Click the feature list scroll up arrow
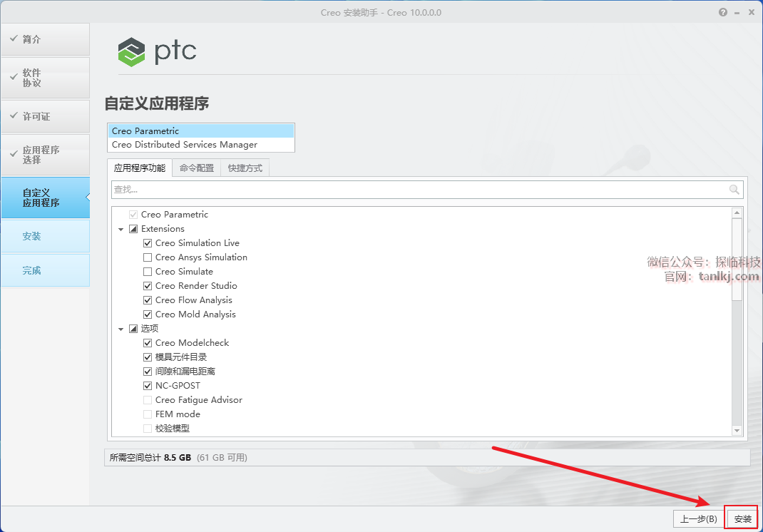The height and width of the screenshot is (532, 763). [737, 213]
